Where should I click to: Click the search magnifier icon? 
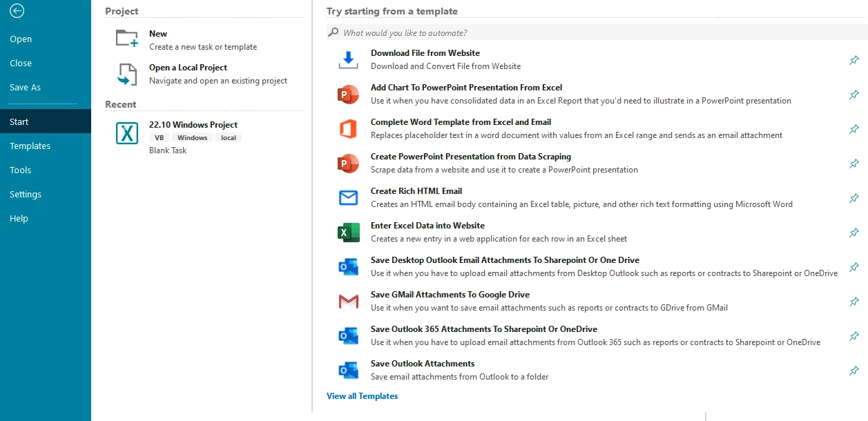[x=334, y=32]
